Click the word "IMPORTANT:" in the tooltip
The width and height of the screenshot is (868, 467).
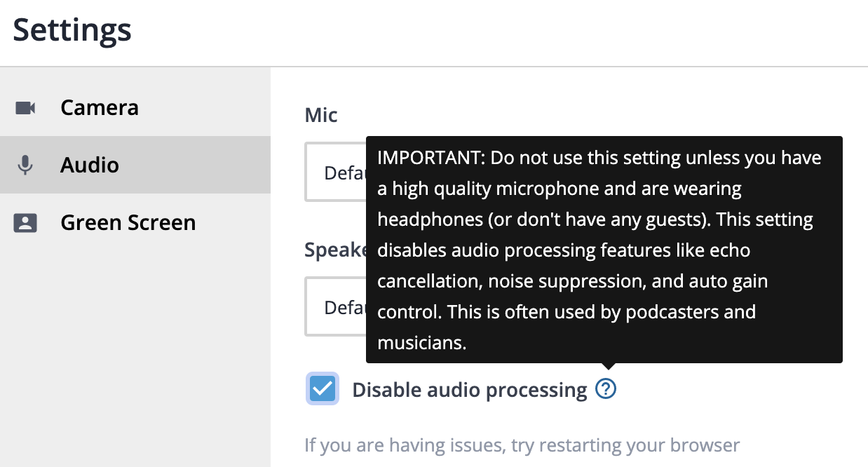coord(430,158)
